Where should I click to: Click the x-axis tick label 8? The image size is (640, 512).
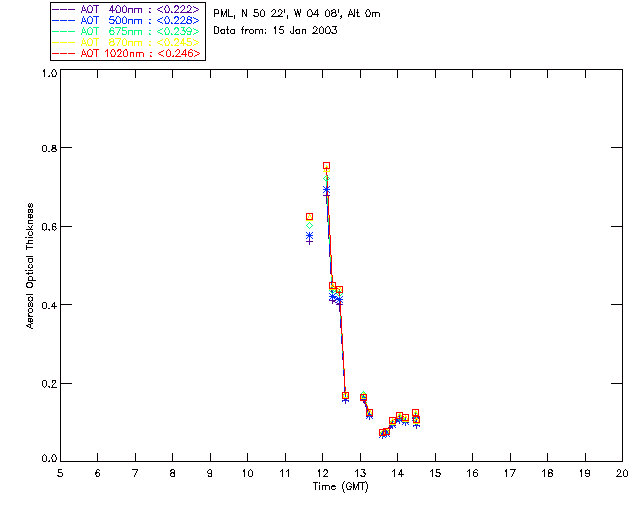[x=173, y=473]
